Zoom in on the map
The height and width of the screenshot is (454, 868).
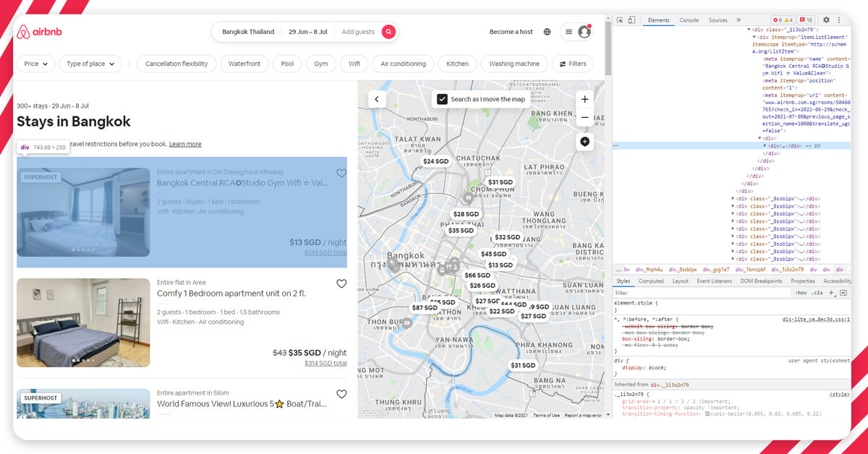[x=585, y=99]
